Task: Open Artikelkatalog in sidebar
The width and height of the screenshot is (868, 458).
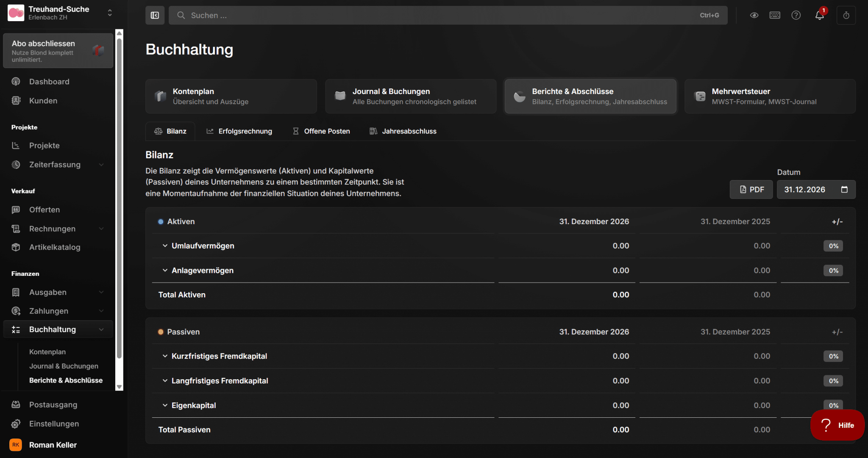Action: tap(54, 247)
